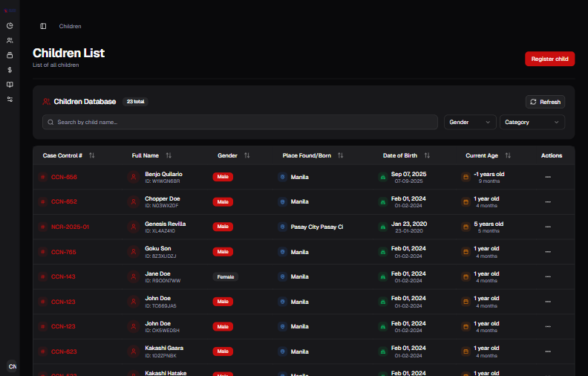Open the Gender filter dropdown
Image resolution: width=588 pixels, height=376 pixels.
[x=470, y=122]
